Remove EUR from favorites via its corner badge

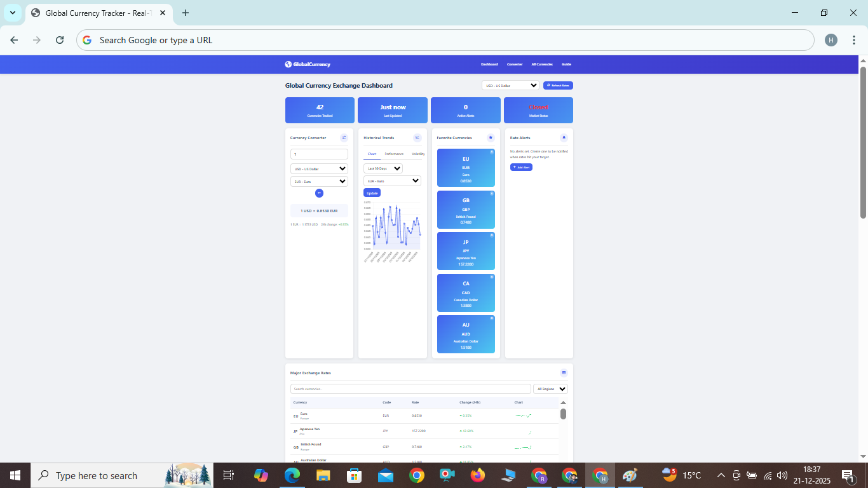(491, 152)
